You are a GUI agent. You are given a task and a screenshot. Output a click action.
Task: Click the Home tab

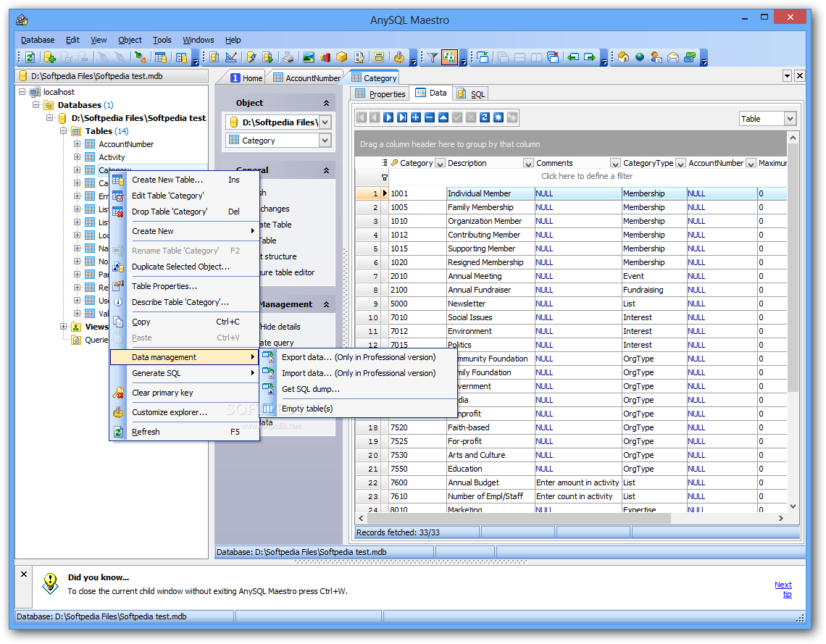click(x=246, y=78)
